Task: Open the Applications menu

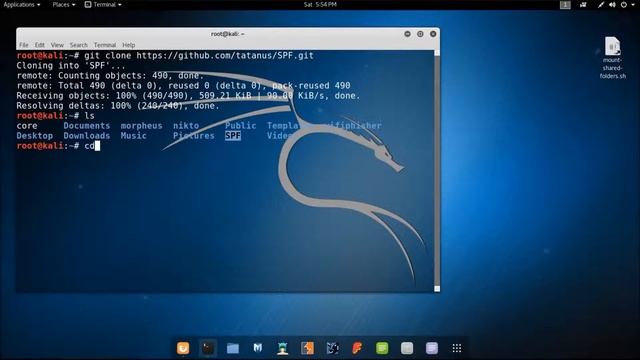Action: coord(22,4)
